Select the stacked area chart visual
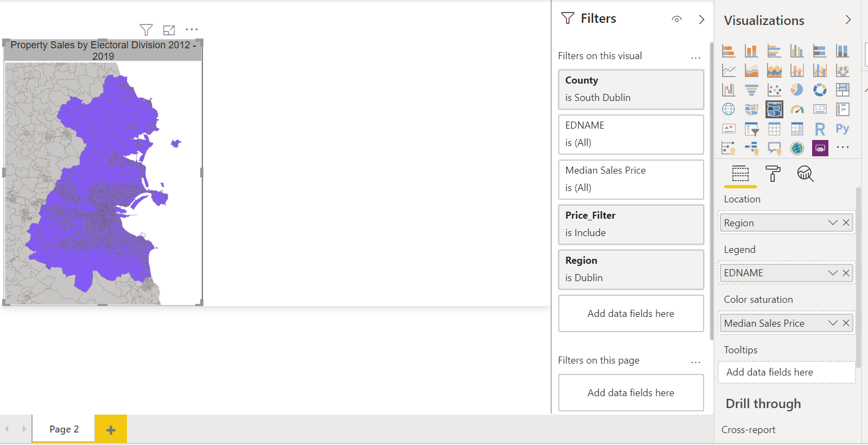Viewport: 868px width, 445px height. pyautogui.click(x=774, y=71)
